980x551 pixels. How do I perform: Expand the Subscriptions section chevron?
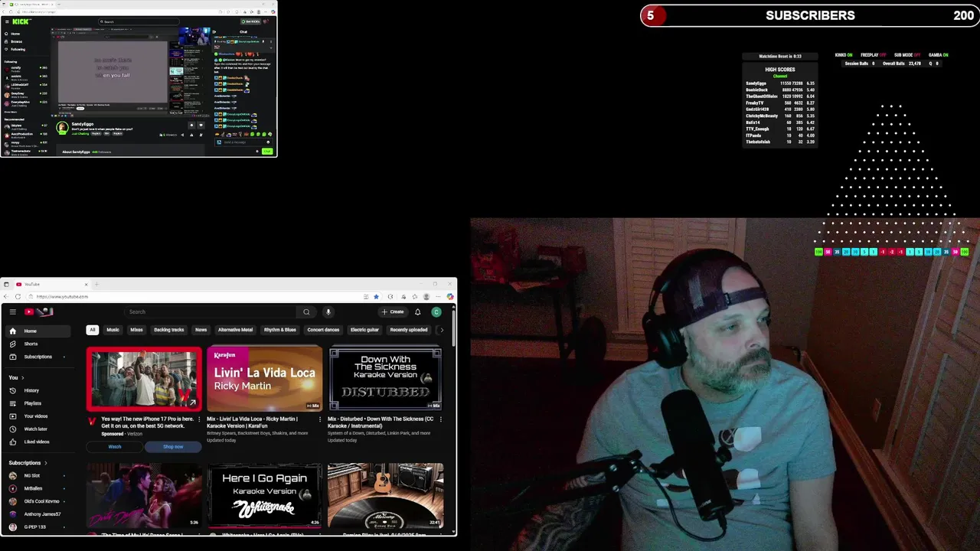(45, 462)
